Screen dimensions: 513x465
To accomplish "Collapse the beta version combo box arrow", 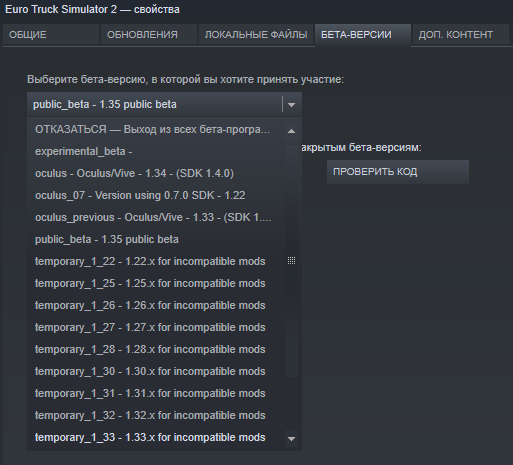I will point(291,105).
